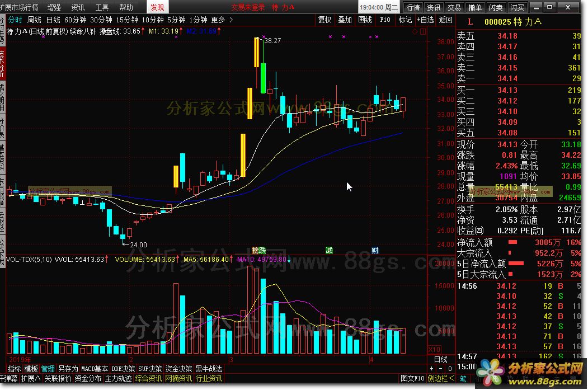Collapse the 侧边栏< sidebar toggle

[441, 378]
